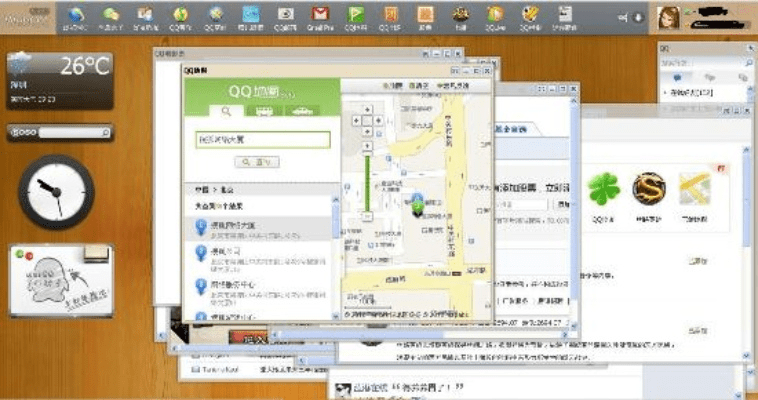Click the red dot on the whiteboard note widget

coord(29,256)
